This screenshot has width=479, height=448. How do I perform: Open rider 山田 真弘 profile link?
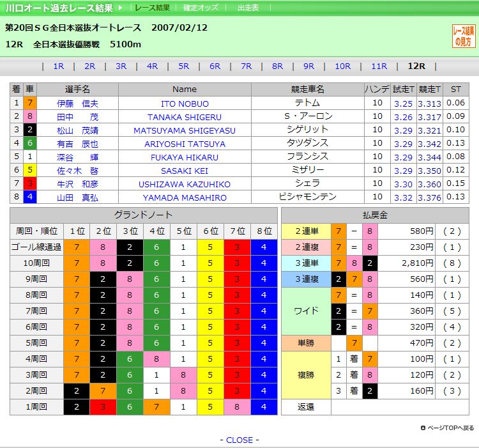pos(77,197)
